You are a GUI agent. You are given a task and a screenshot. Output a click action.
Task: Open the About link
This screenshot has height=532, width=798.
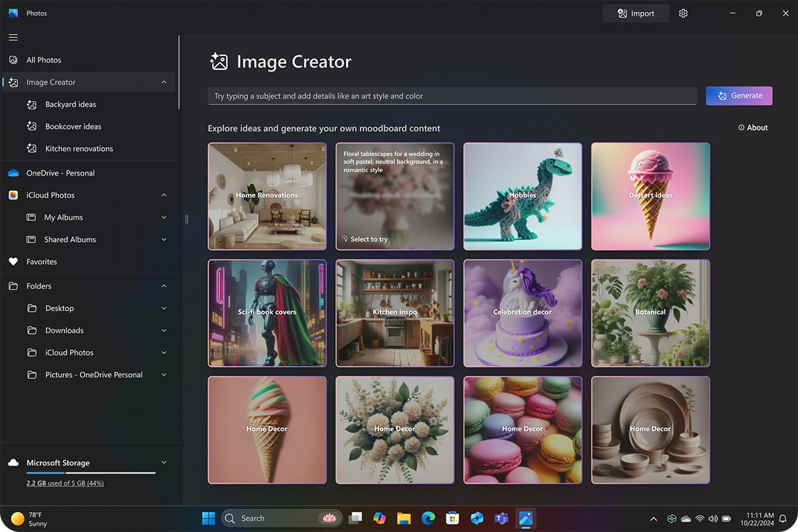[x=753, y=128]
